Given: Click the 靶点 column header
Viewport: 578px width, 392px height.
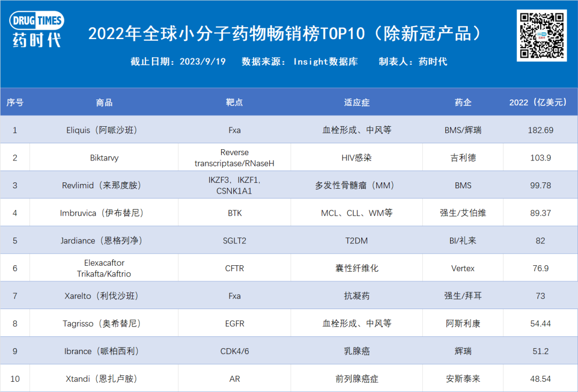Looking at the screenshot, I should pyautogui.click(x=234, y=102).
